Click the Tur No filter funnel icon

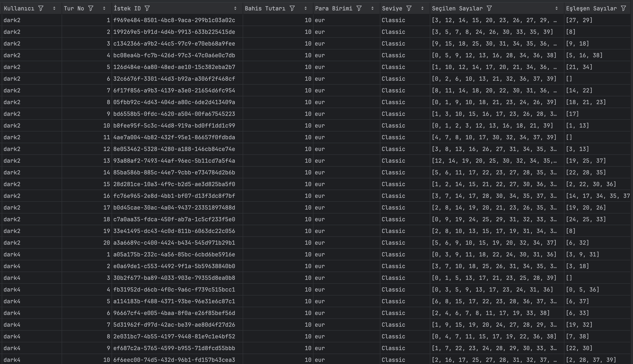pyautogui.click(x=91, y=8)
